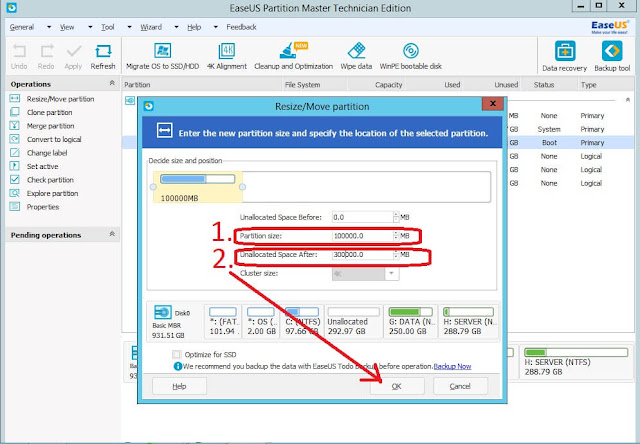Open partition Properties in Operations

pos(43,206)
